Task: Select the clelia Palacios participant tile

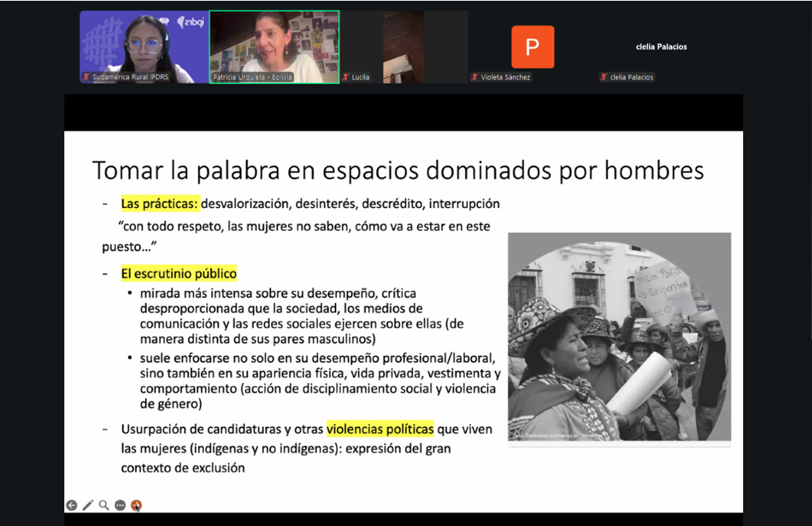Action: pyautogui.click(x=661, y=46)
